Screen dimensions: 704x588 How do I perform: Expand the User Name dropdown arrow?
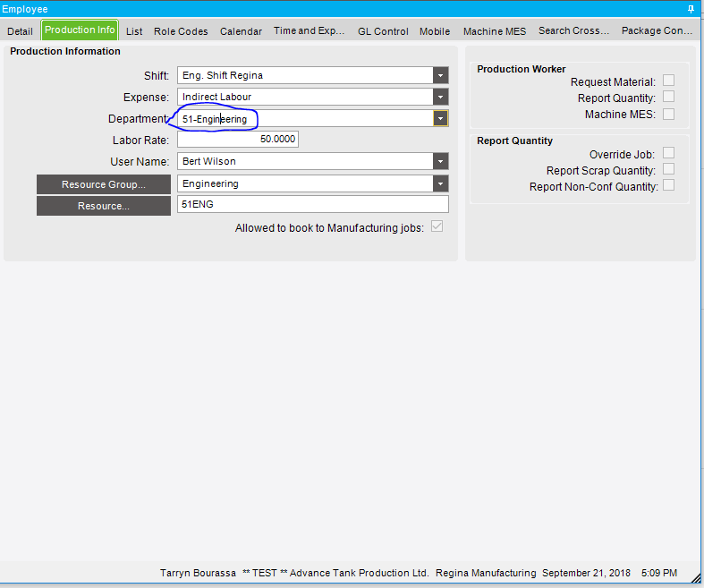(440, 161)
